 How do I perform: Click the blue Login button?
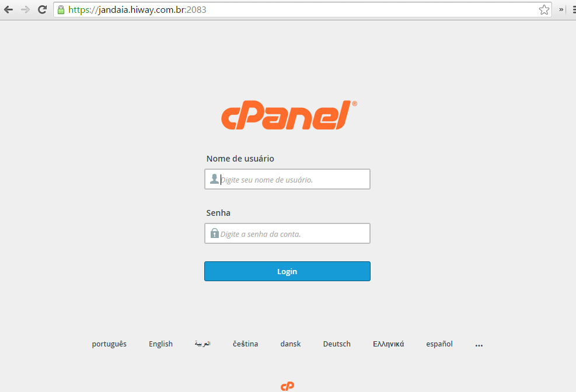click(x=287, y=271)
